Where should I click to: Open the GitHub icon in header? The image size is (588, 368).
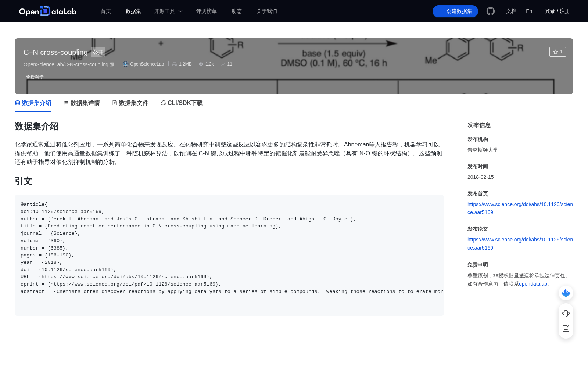(491, 11)
